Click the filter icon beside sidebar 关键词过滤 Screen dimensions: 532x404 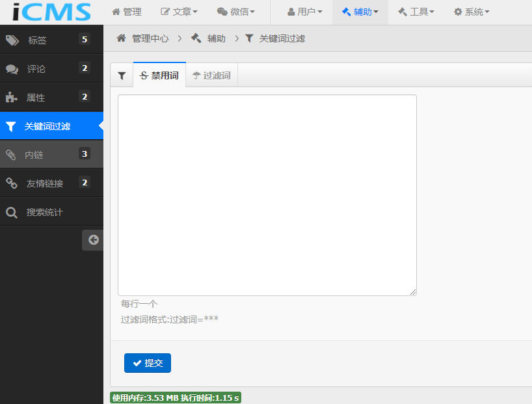click(11, 126)
